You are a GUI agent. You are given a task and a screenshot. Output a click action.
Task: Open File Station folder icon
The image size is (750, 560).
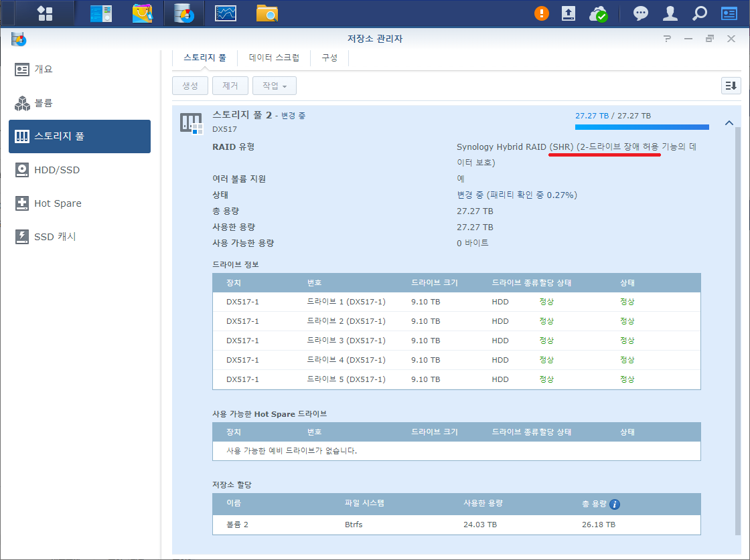click(x=267, y=13)
